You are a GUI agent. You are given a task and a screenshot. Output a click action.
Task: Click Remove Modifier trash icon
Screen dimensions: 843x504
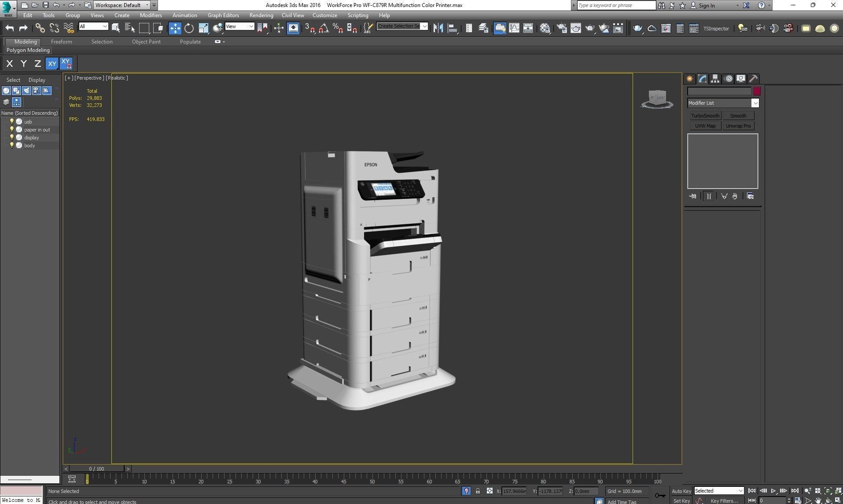click(735, 196)
